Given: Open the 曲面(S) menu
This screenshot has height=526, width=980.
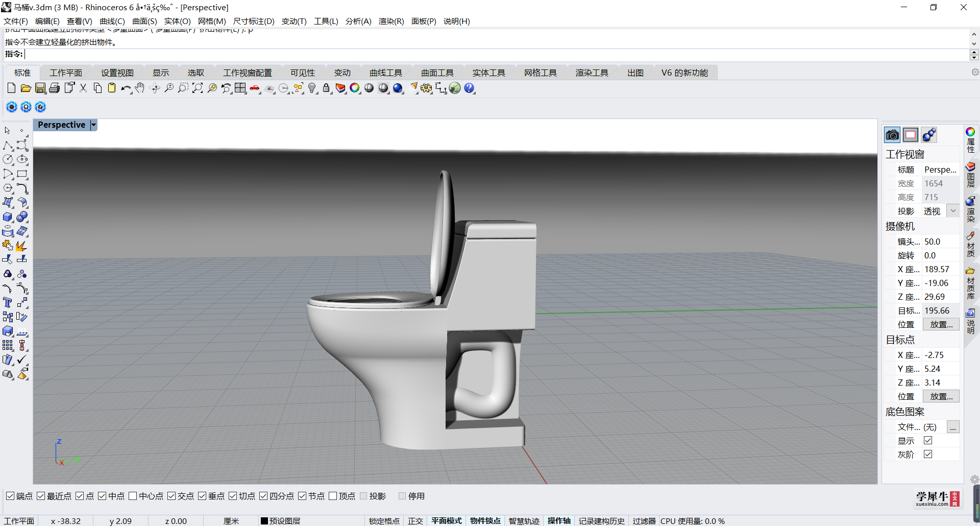Looking at the screenshot, I should (144, 21).
